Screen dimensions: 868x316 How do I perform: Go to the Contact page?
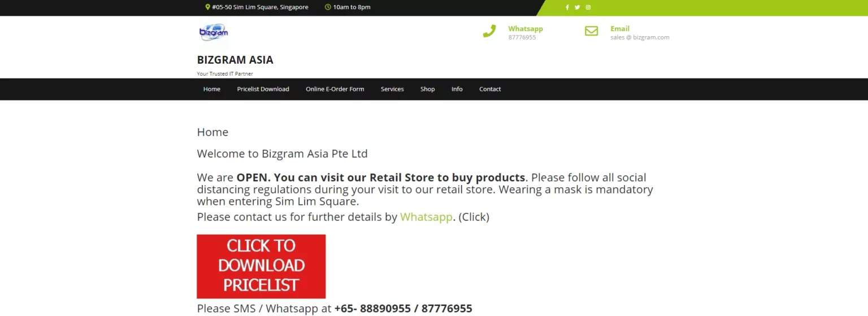490,89
